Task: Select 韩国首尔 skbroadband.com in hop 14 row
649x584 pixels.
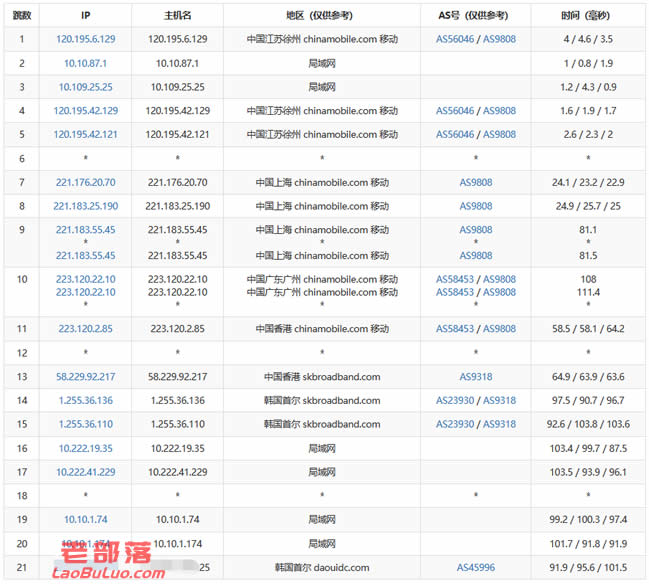Action: tap(322, 400)
